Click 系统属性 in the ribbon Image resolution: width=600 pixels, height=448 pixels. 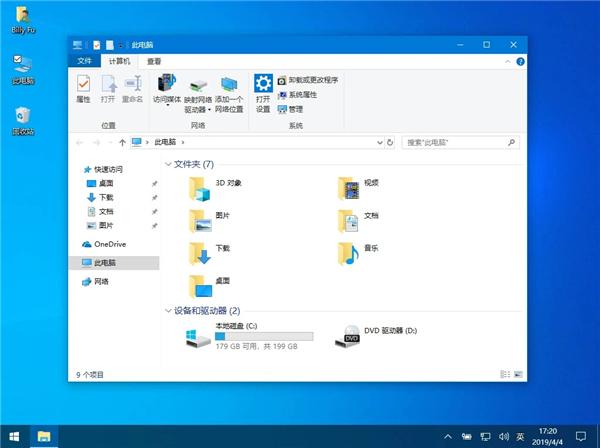click(x=302, y=94)
